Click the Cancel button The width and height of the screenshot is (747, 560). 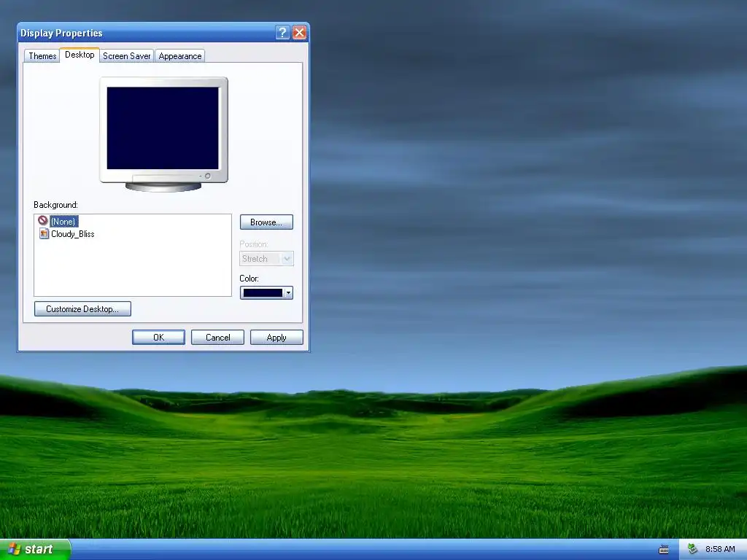pos(217,337)
